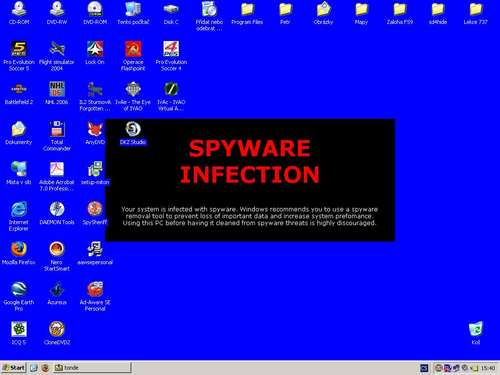This screenshot has height=375, width=500.
Task: Select the IL2 Sturmovik Forgotten icon
Action: pos(95,89)
